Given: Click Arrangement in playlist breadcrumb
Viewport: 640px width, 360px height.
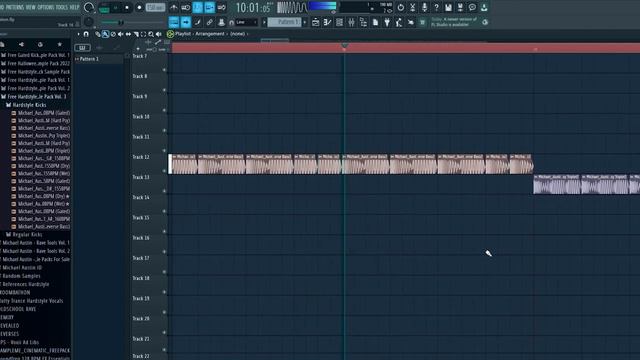Looking at the screenshot, I should 210,34.
